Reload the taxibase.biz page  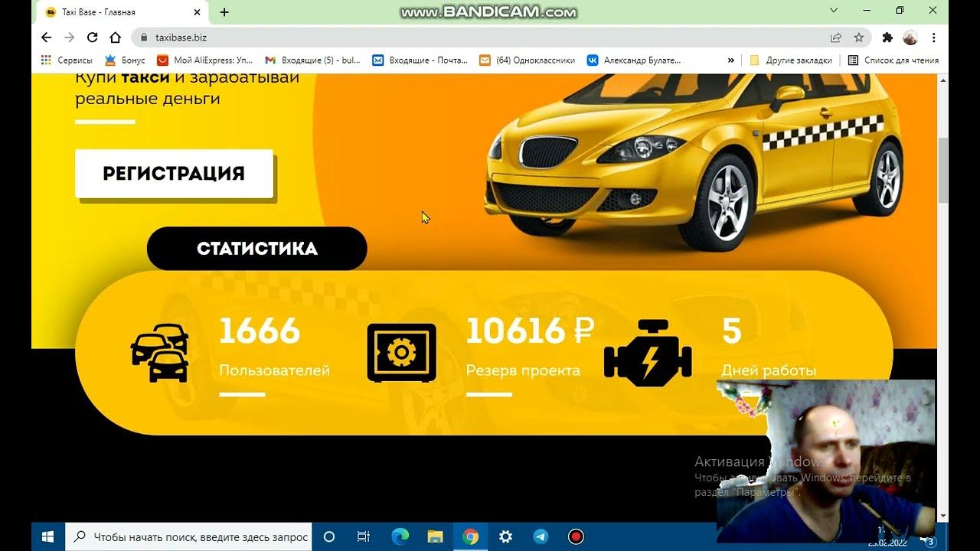pyautogui.click(x=93, y=37)
